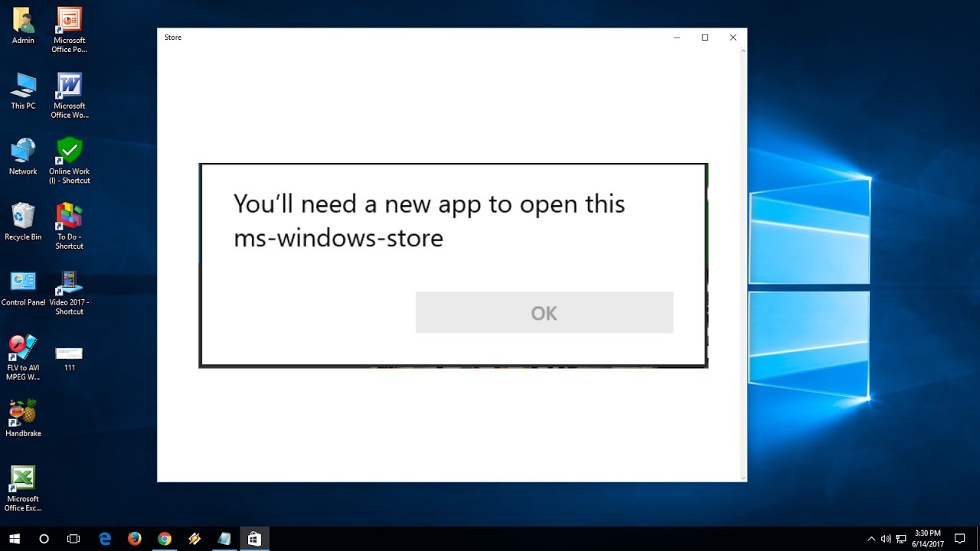Open Notepad from the taskbar
The height and width of the screenshot is (551, 980).
point(224,538)
